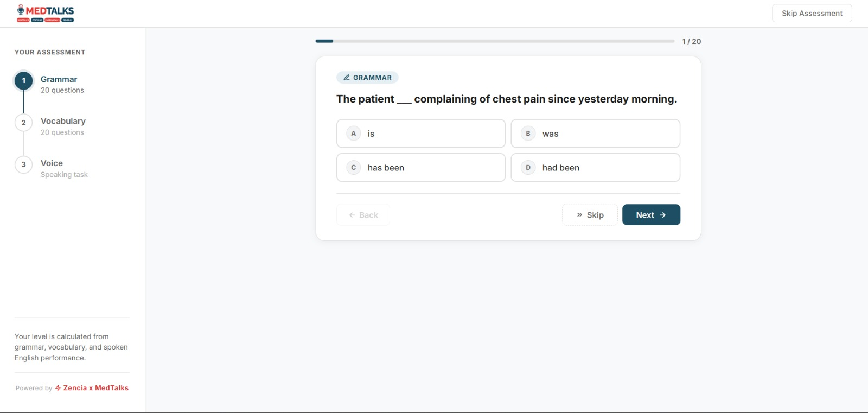The width and height of the screenshot is (868, 413).
Task: Click the step 2 Vocabulary circle
Action: coord(23,123)
